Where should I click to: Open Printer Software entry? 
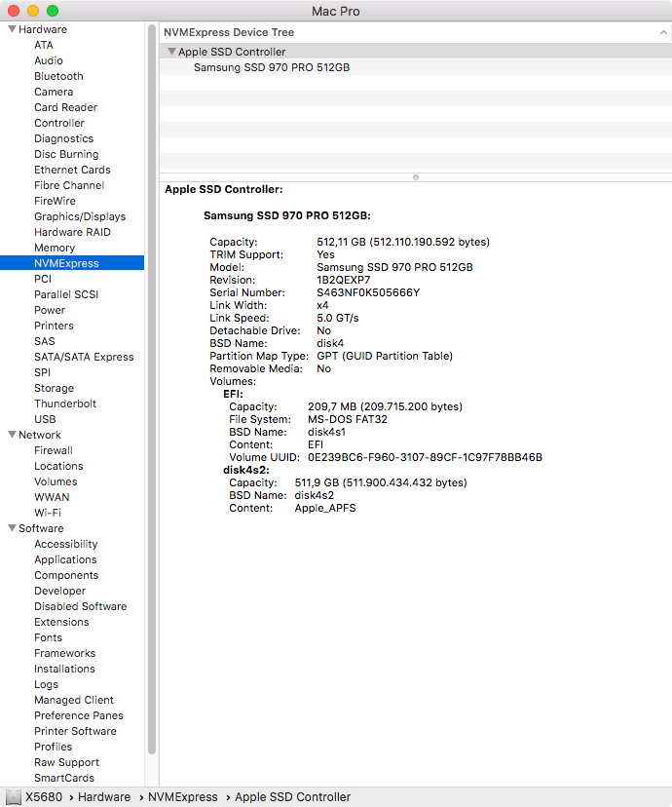[75, 731]
